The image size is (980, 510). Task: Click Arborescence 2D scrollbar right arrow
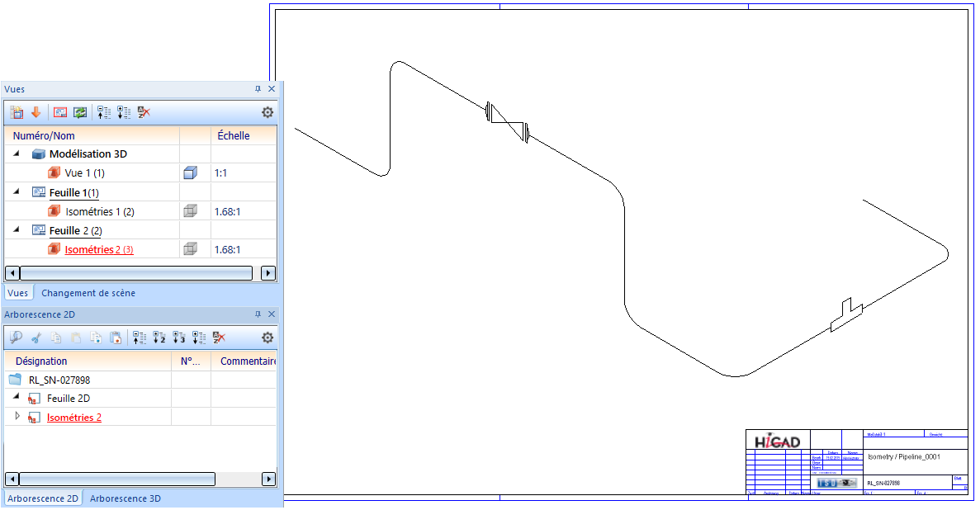click(x=268, y=479)
